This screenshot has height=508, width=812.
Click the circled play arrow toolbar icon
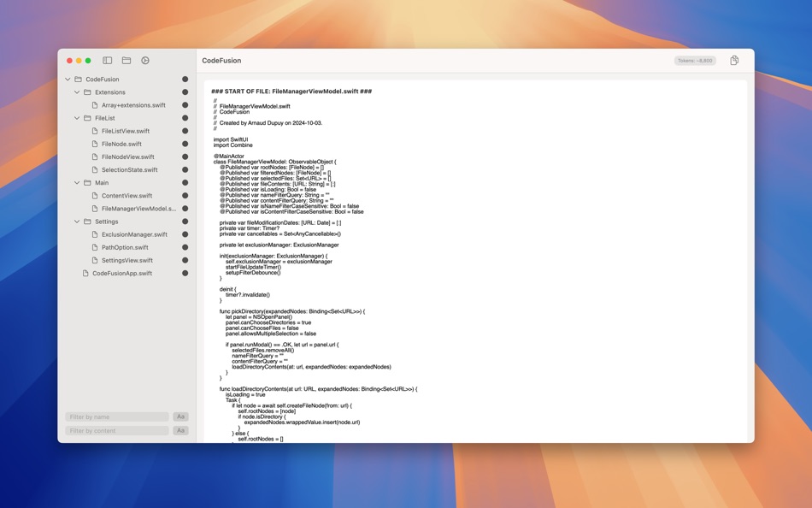[x=145, y=61]
